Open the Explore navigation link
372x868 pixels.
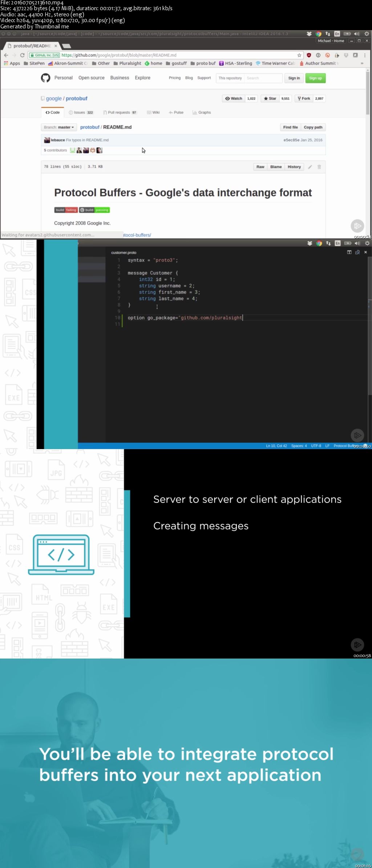tap(142, 78)
